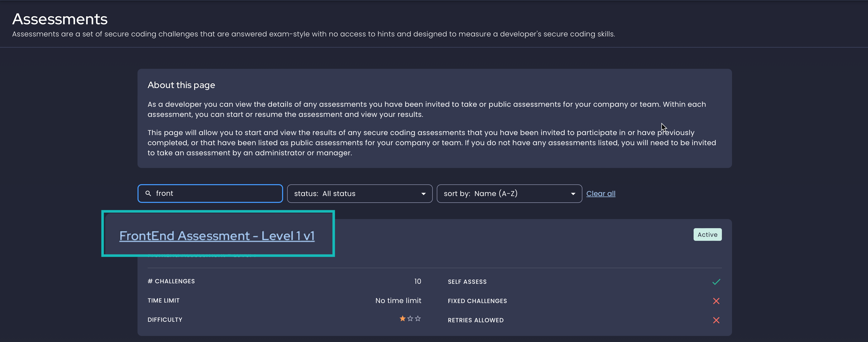The width and height of the screenshot is (868, 342).
Task: Click the 'About this page' heading
Action: click(181, 85)
